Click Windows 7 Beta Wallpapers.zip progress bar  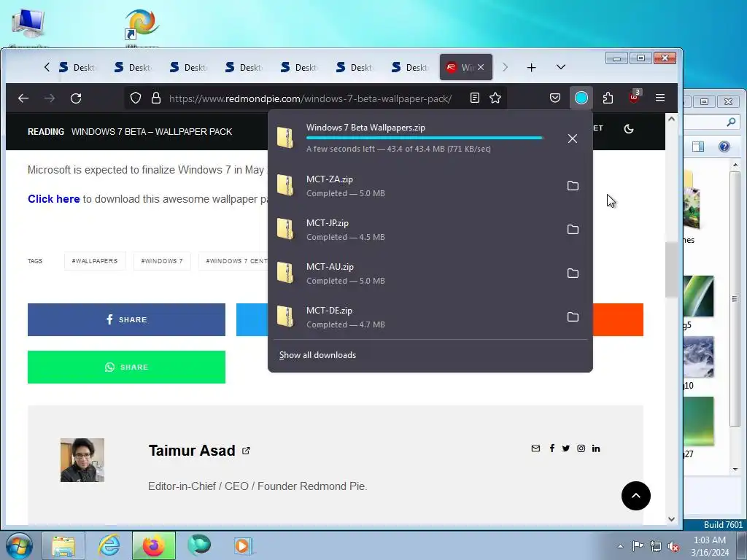tap(425, 138)
